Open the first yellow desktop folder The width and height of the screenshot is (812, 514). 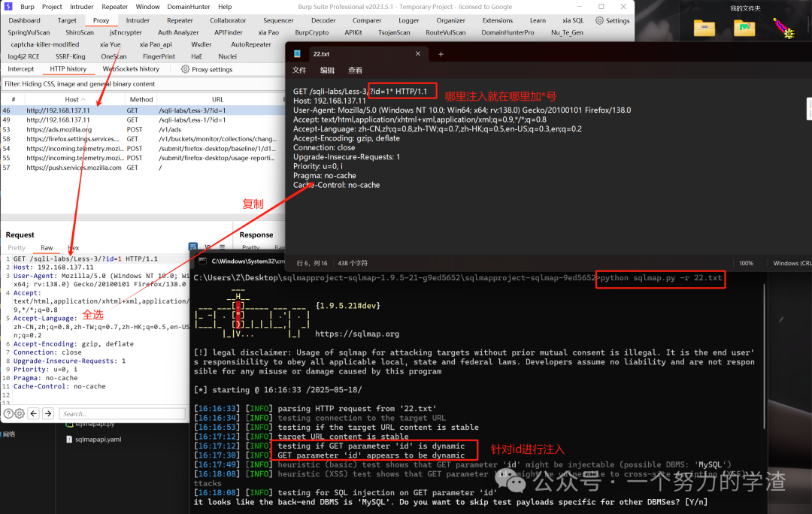pyautogui.click(x=704, y=29)
